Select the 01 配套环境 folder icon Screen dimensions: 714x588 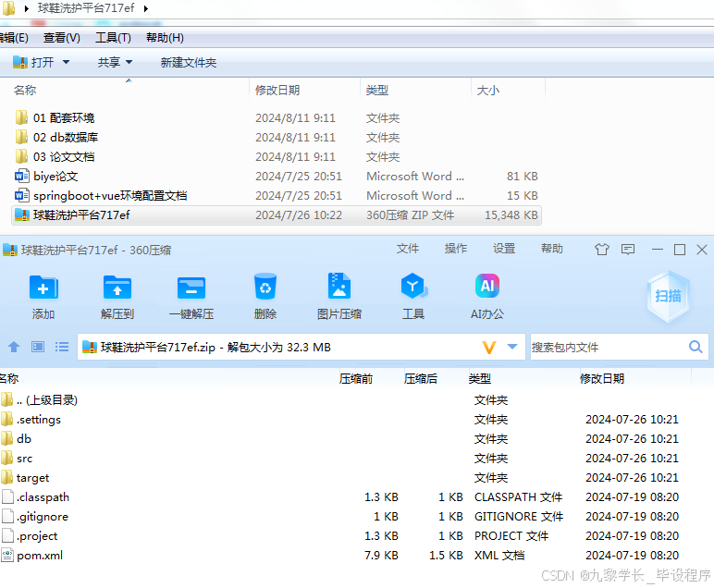pos(21,117)
